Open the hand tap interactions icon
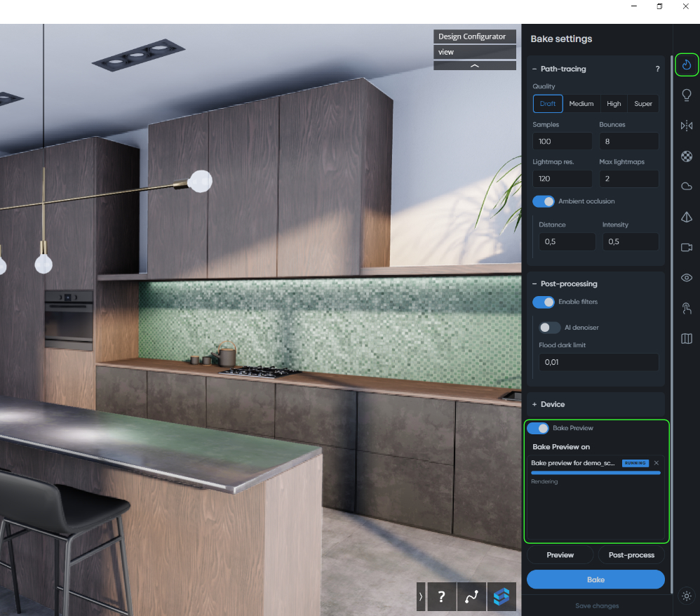Viewport: 700px width, 616px height. 687,308
